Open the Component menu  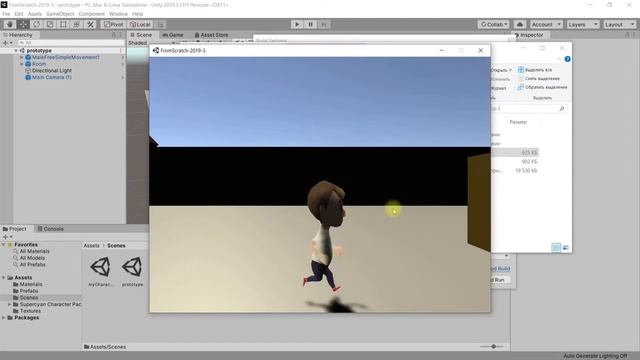tap(91, 14)
